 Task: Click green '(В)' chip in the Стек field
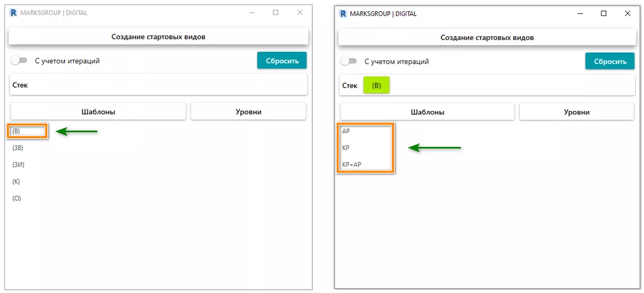(x=376, y=85)
